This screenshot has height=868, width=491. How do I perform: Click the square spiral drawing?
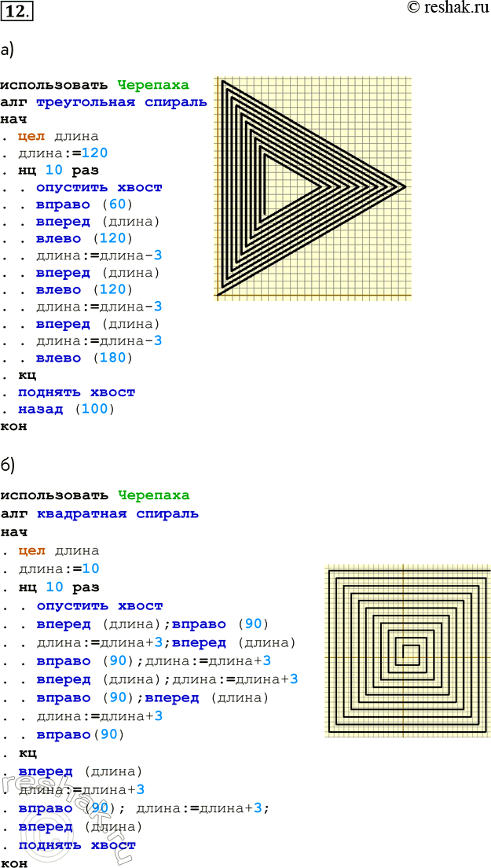408,651
